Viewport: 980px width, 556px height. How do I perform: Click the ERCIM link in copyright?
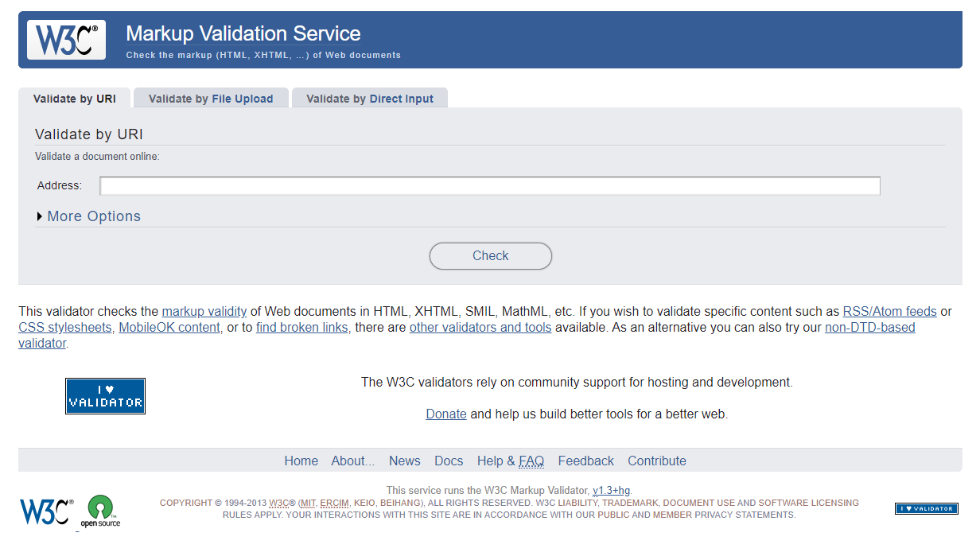pos(335,504)
